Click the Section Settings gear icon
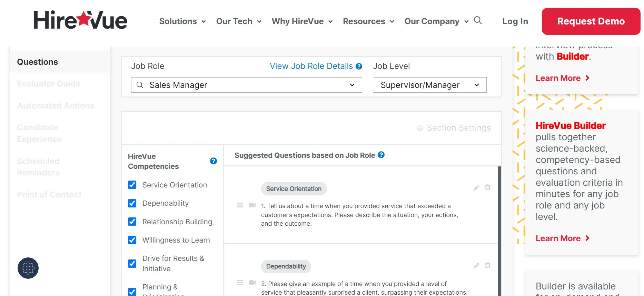The width and height of the screenshot is (644, 296). [420, 128]
